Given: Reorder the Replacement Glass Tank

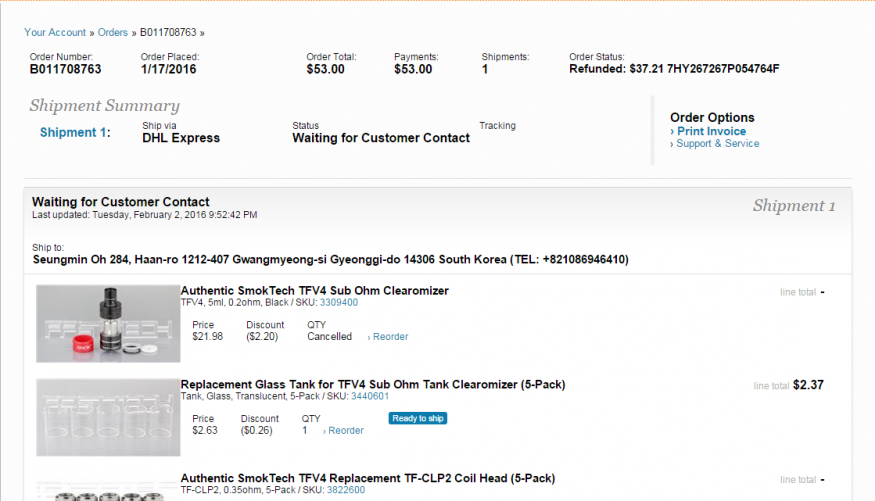Looking at the screenshot, I should click(345, 430).
